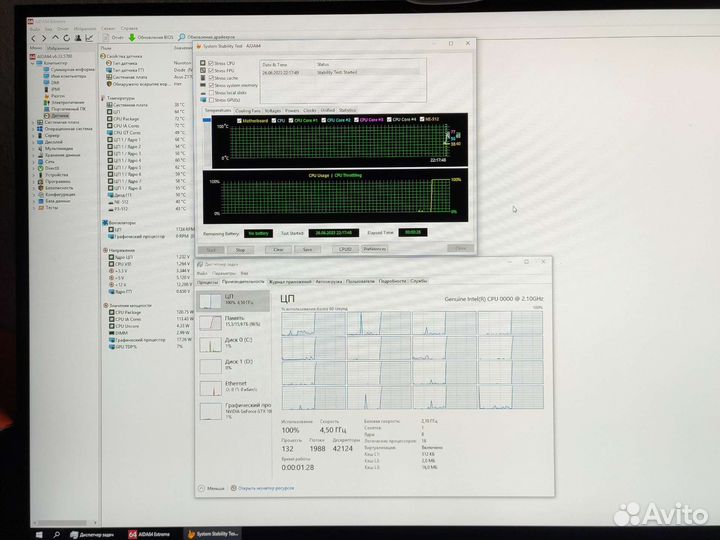Click the taskbar search magnifier
Screen dimensions: 720x540
[56, 534]
